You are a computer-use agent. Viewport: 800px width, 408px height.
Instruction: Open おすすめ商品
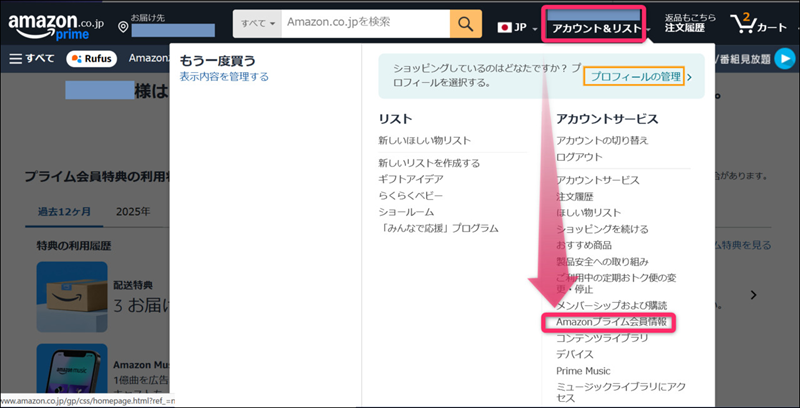click(x=584, y=245)
